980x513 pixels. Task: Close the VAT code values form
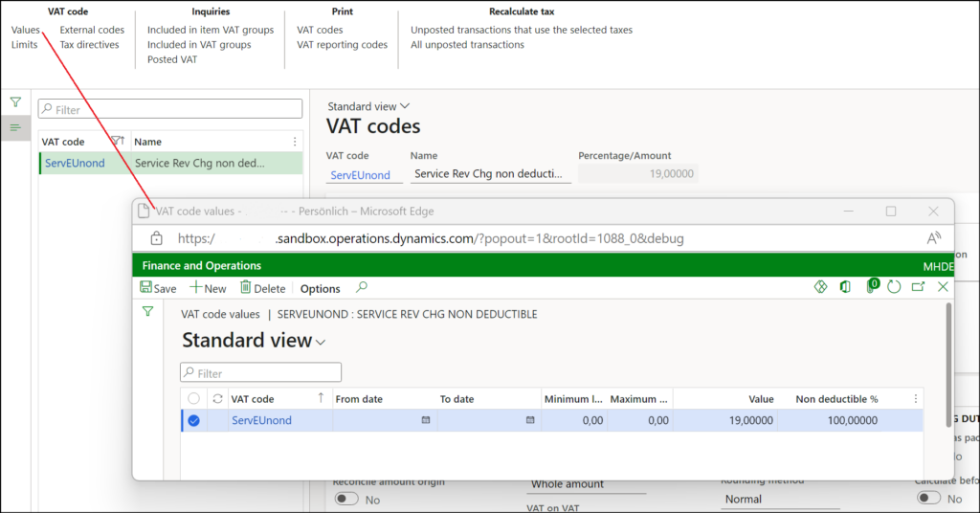point(943,287)
